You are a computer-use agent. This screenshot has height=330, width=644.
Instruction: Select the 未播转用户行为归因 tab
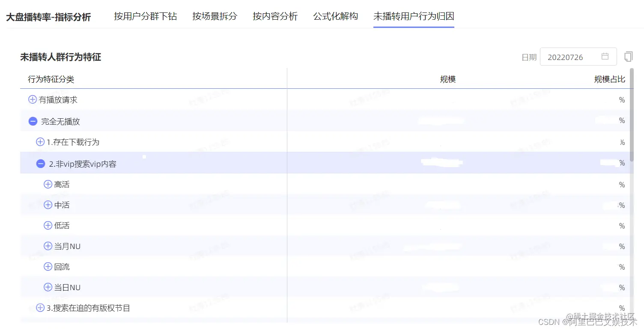click(x=414, y=16)
